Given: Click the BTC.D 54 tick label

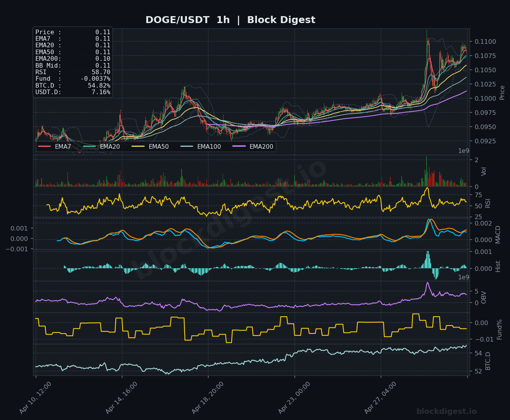Looking at the screenshot, I should [478, 353].
